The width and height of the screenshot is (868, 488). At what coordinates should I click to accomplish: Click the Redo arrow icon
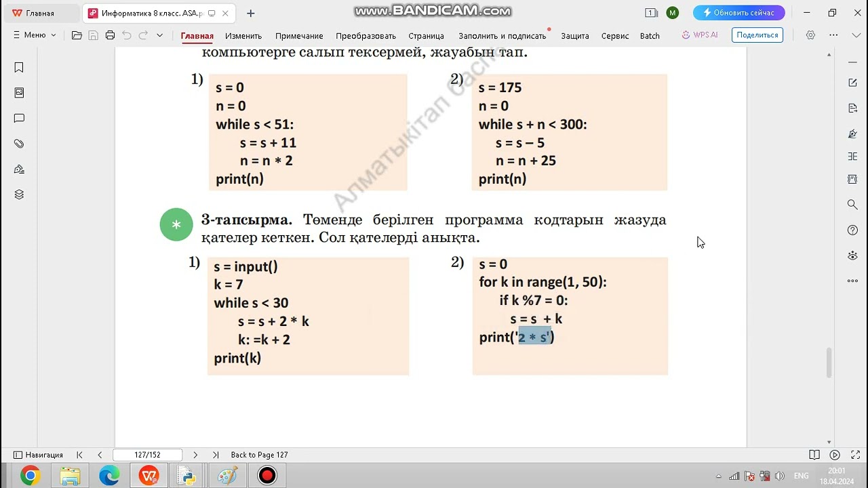pyautogui.click(x=143, y=35)
